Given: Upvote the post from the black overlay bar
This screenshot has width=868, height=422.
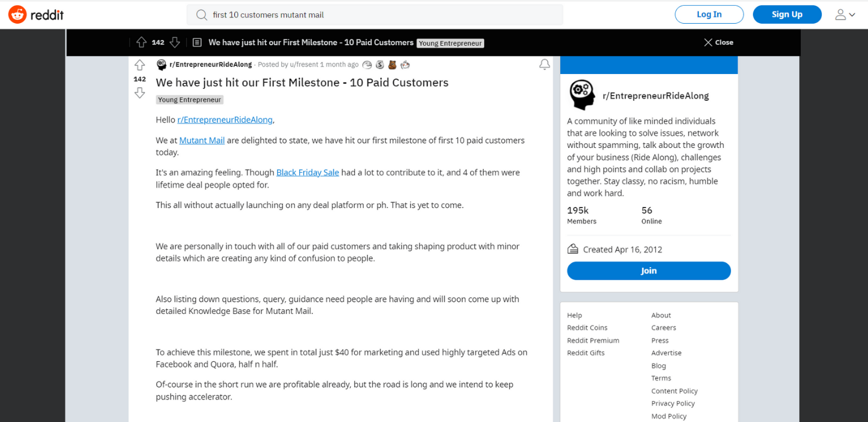Looking at the screenshot, I should 141,42.
